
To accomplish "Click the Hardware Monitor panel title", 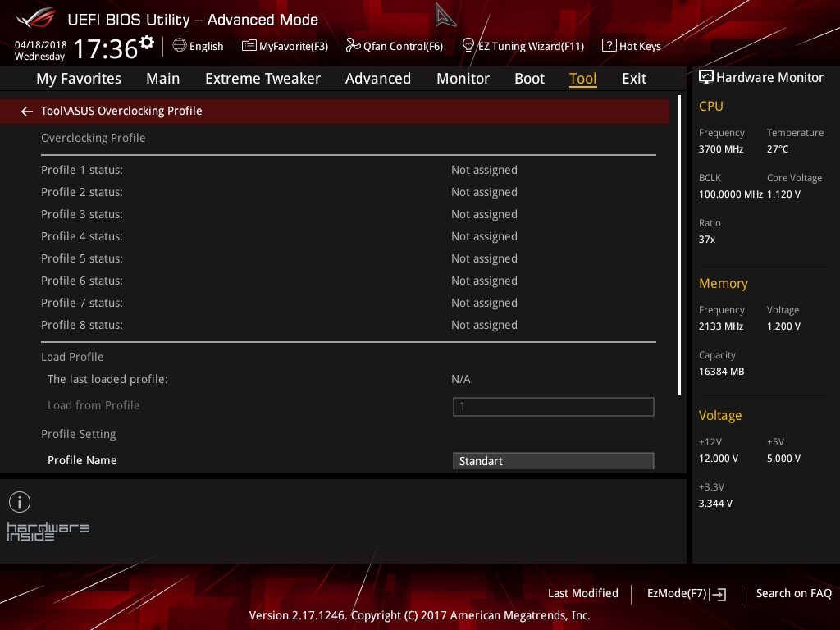I will coord(769,78).
